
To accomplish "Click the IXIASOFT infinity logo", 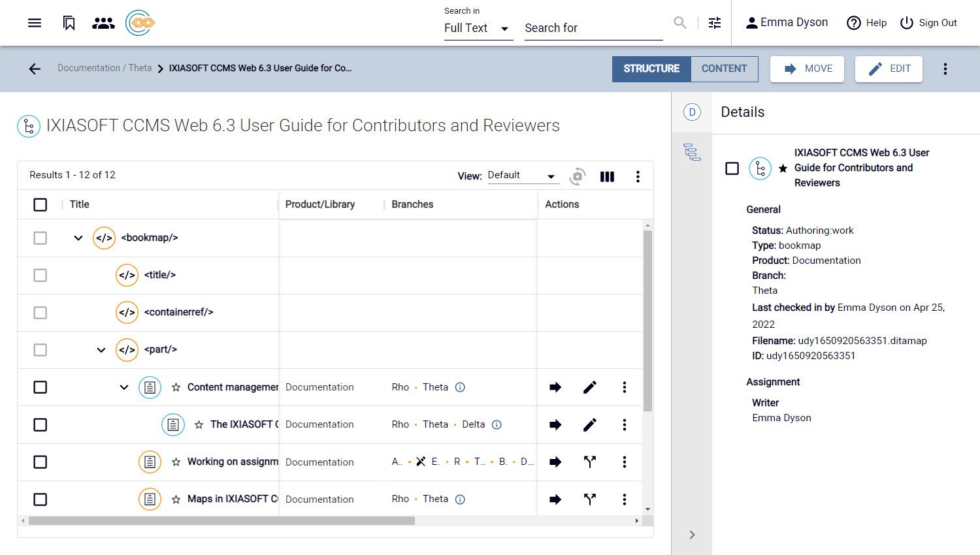I will coord(140,24).
